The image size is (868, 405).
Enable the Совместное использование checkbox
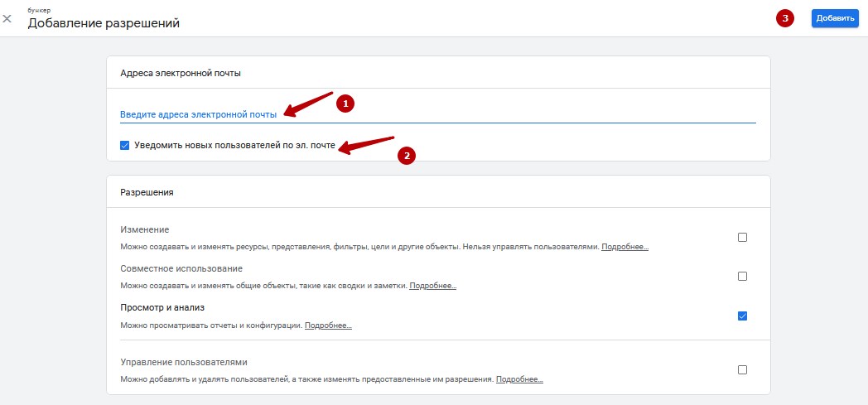click(742, 276)
